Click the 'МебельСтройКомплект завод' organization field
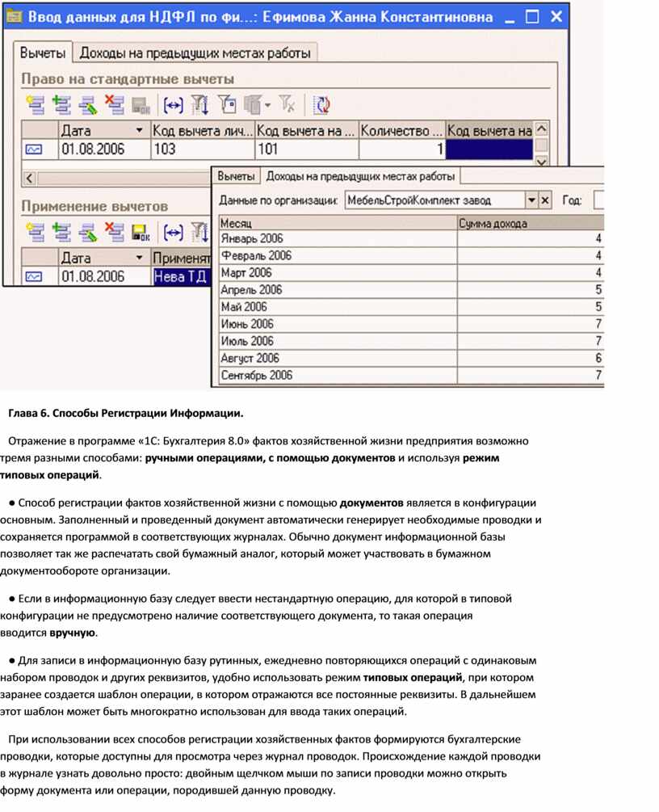Viewport: 659px width, 812px height. pos(435,200)
